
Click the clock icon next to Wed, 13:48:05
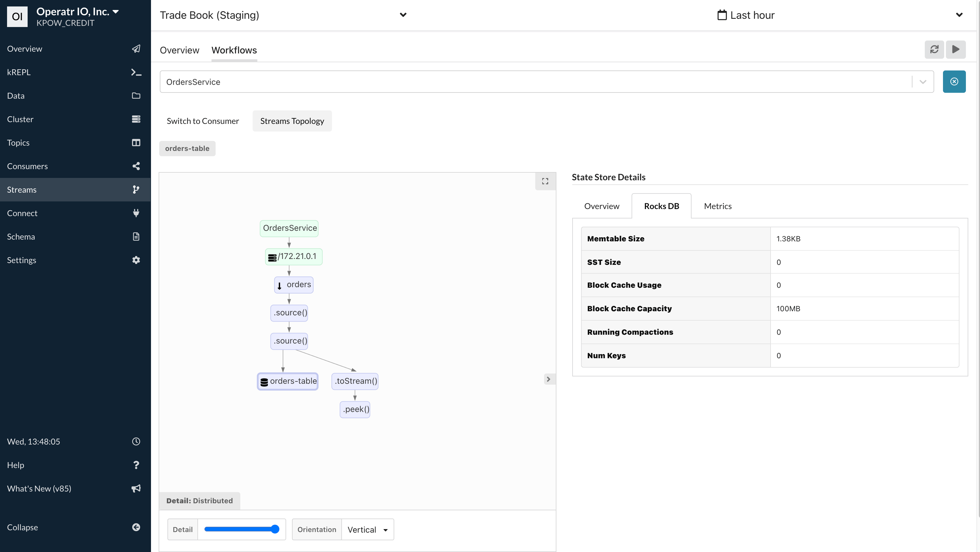[136, 441]
